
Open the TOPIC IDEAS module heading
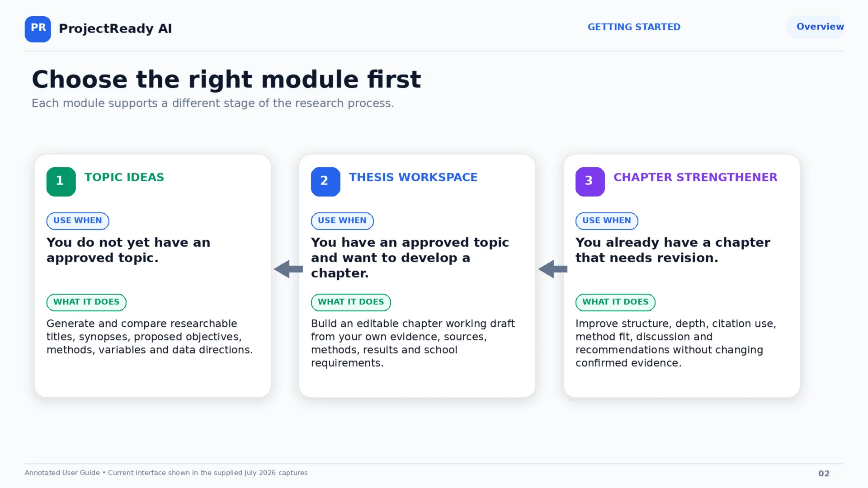tap(124, 177)
